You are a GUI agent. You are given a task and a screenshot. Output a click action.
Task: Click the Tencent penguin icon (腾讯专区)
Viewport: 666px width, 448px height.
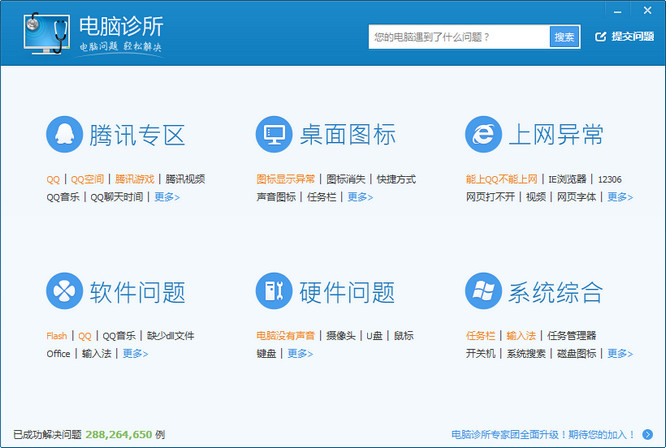pos(63,134)
